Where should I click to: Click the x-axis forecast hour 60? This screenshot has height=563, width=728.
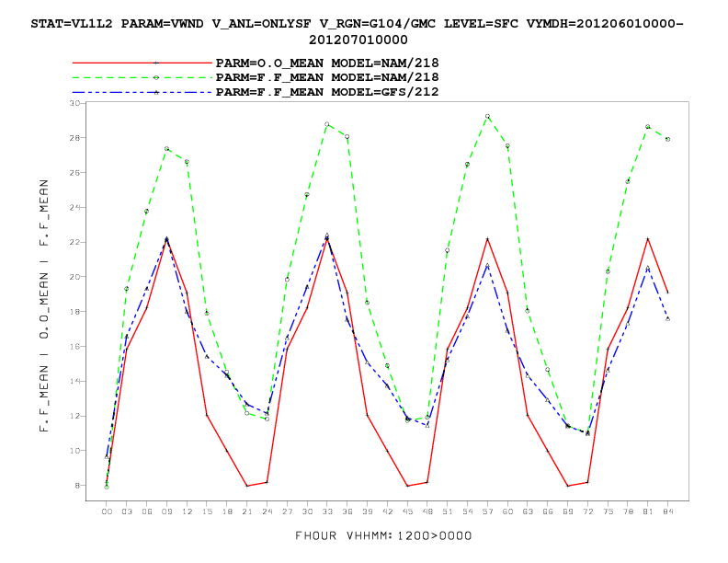507,511
